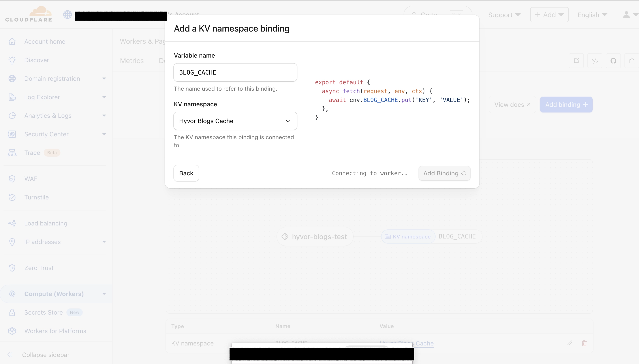
Task: Click the Secrets Store lock icon
Action: point(12,312)
